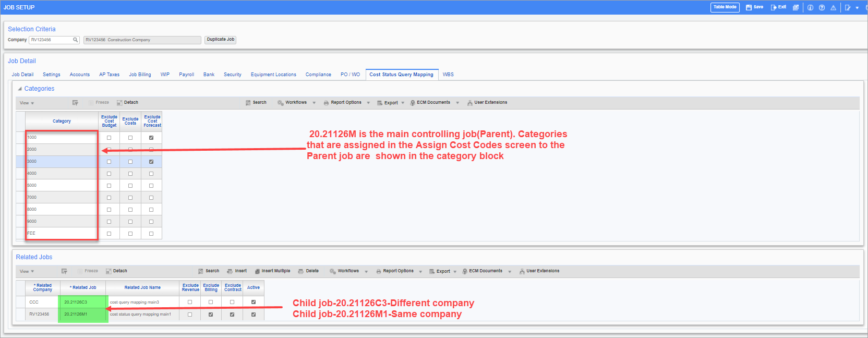
Task: Switch to the Settings tab
Action: point(52,75)
